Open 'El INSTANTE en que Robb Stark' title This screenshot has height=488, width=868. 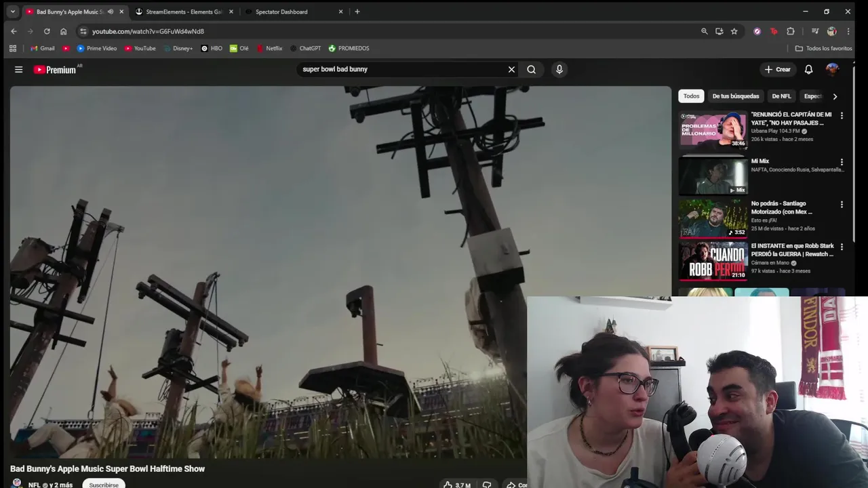pos(792,250)
